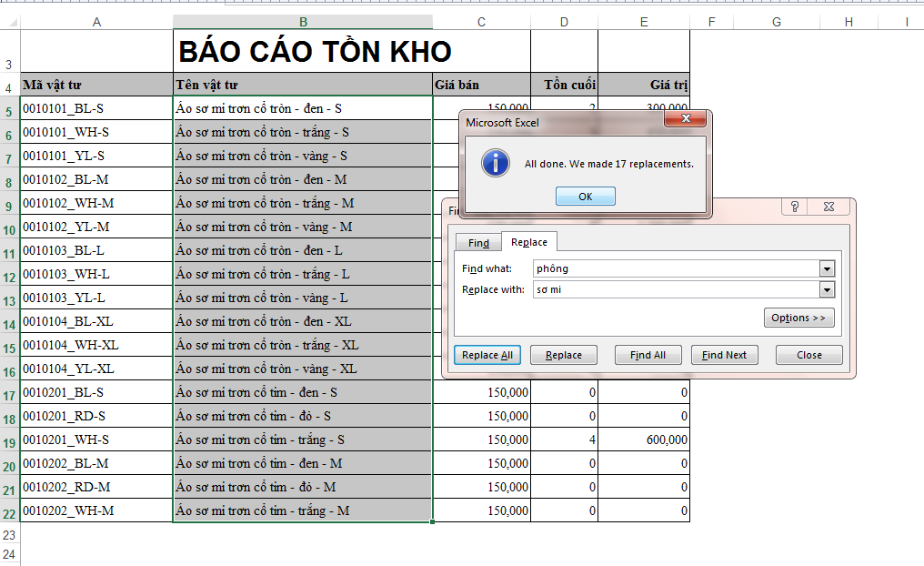Viewport: 924px width, 566px height.
Task: Open the Find what dropdown arrow
Action: coord(827,268)
